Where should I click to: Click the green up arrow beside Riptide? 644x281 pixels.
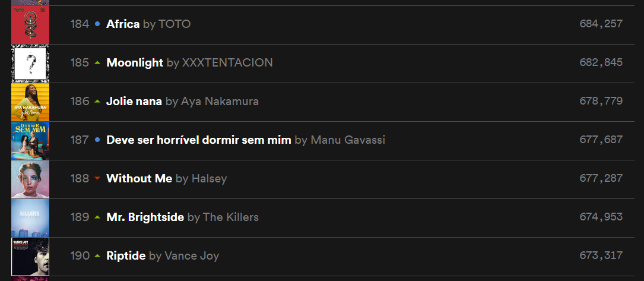point(97,255)
